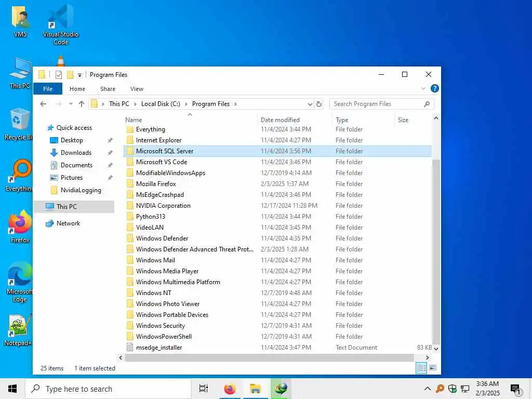Select Windows Defender Advanced Threat Protection row
The height and width of the screenshot is (399, 532).
(x=278, y=249)
